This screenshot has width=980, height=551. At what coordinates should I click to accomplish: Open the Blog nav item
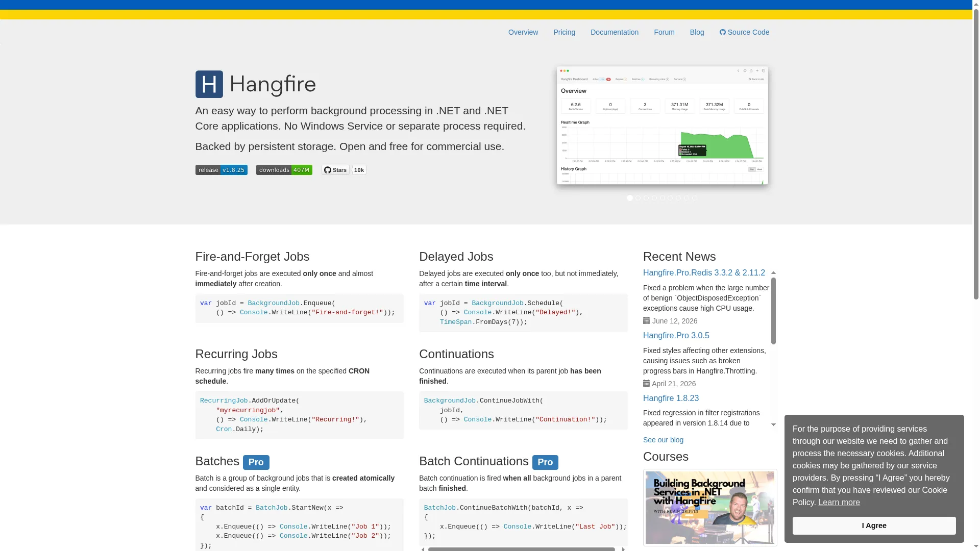(697, 32)
